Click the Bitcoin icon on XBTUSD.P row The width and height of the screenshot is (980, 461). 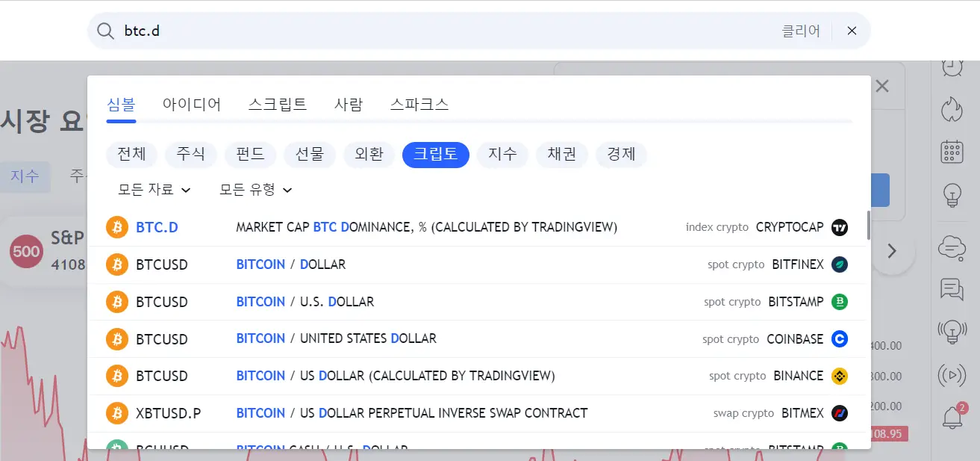[117, 413]
